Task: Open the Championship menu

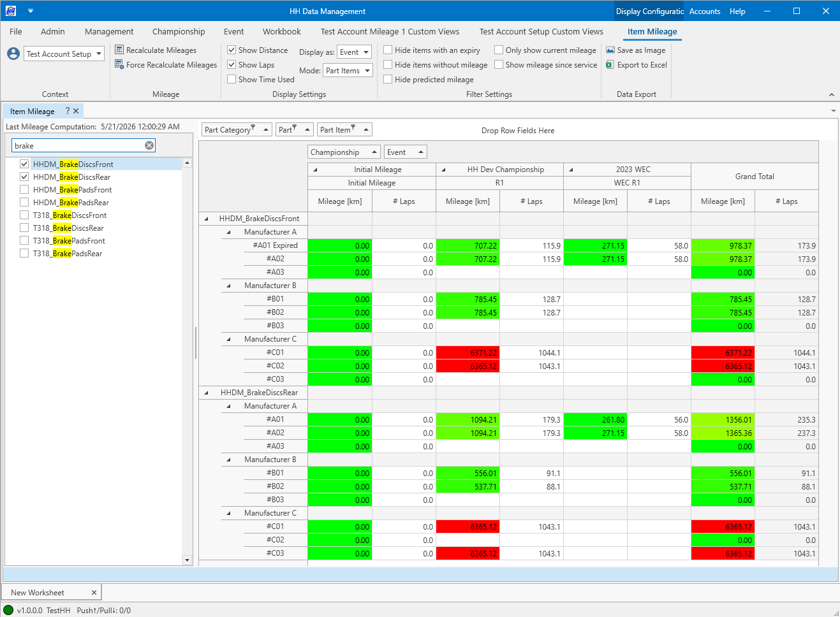Action: point(179,31)
